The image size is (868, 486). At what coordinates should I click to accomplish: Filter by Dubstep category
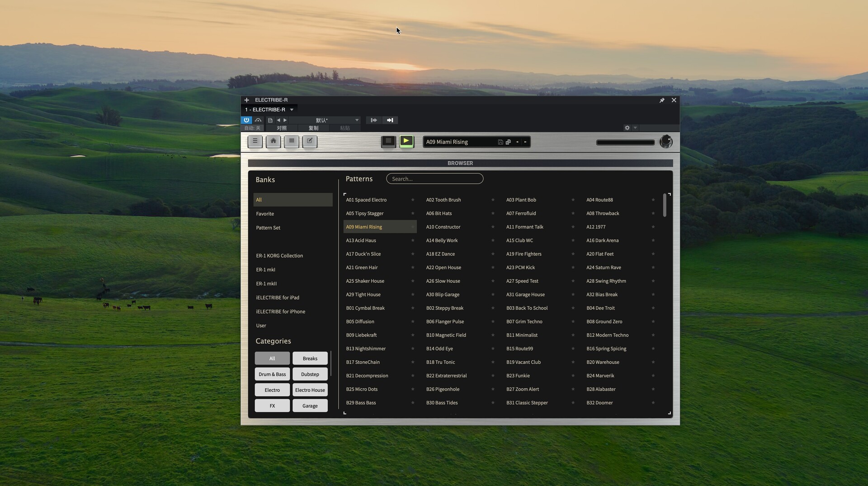310,374
